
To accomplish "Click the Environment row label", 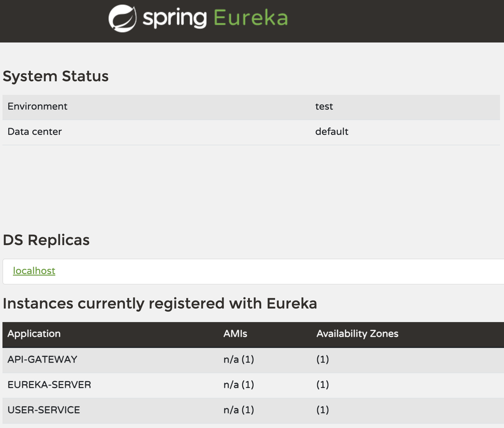I will pos(38,106).
